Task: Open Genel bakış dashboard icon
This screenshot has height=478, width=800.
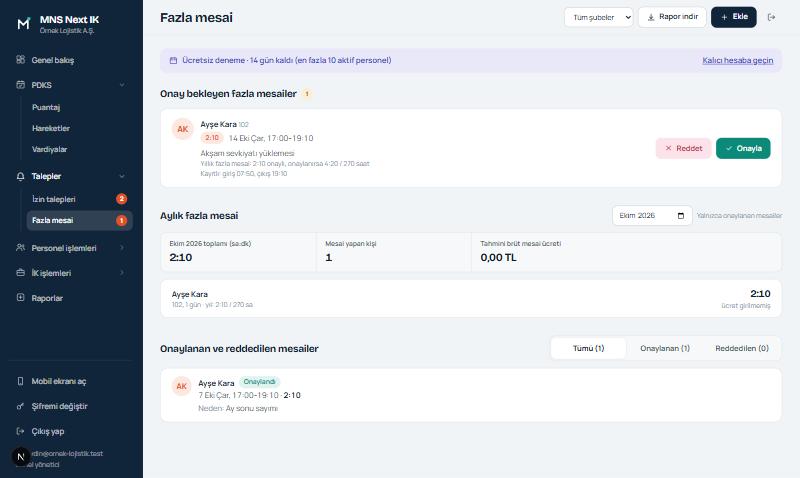Action: pos(20,60)
